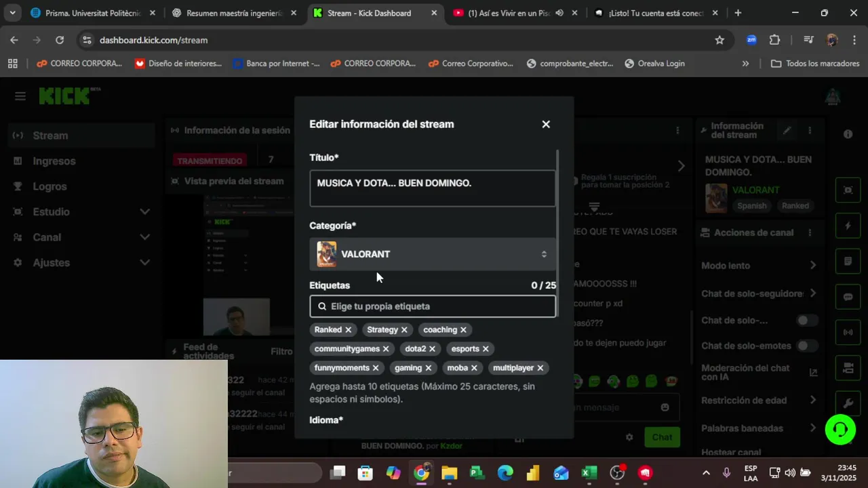Viewport: 868px width, 488px height.
Task: Remove the esports tag
Action: tap(486, 348)
